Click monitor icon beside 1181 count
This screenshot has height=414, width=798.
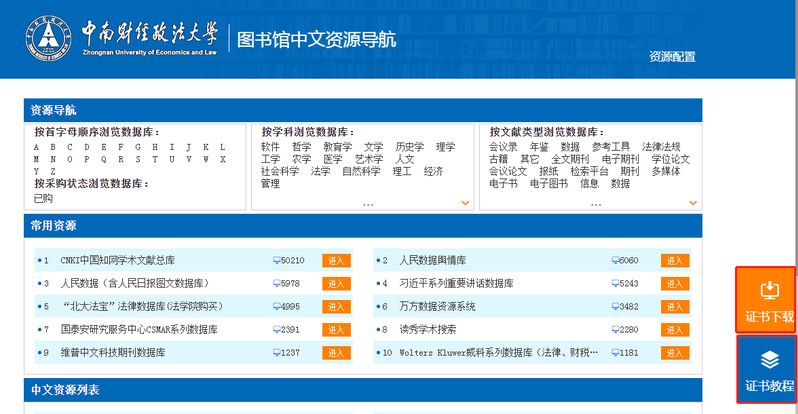click(615, 352)
